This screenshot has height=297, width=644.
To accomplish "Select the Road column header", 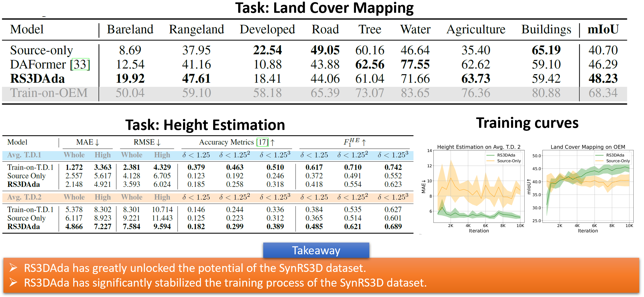I will pyautogui.click(x=325, y=29).
